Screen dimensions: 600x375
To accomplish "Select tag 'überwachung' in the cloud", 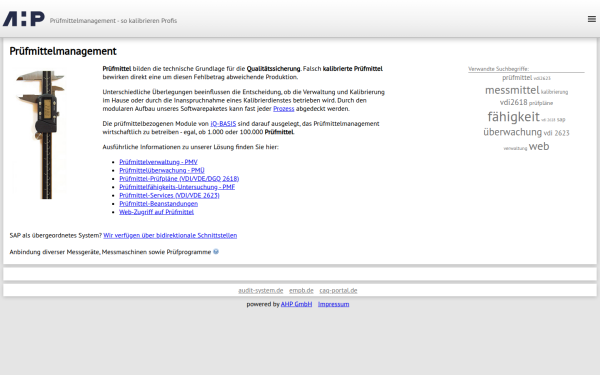I will pos(512,132).
